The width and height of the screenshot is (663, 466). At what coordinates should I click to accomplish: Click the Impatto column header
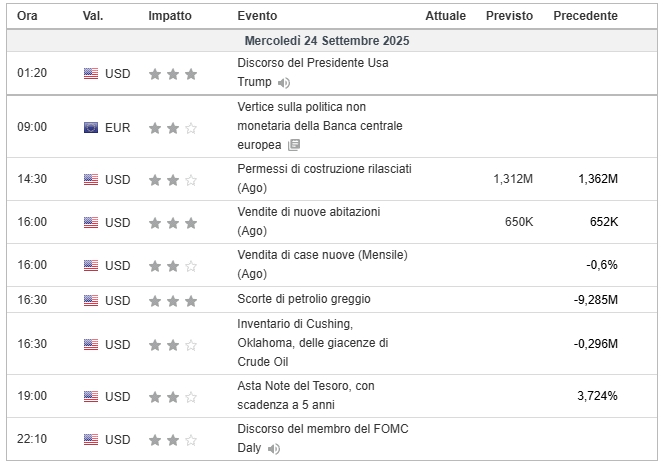(x=171, y=16)
